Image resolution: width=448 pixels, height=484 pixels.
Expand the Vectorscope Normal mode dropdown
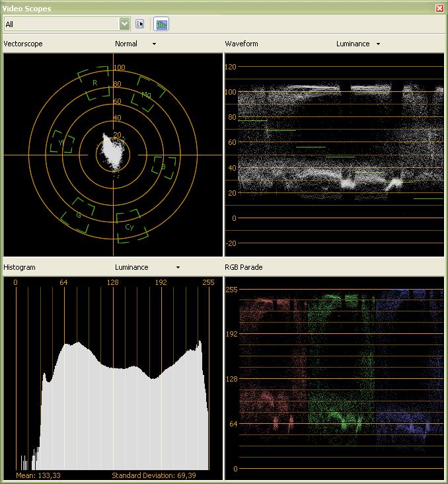pos(154,44)
